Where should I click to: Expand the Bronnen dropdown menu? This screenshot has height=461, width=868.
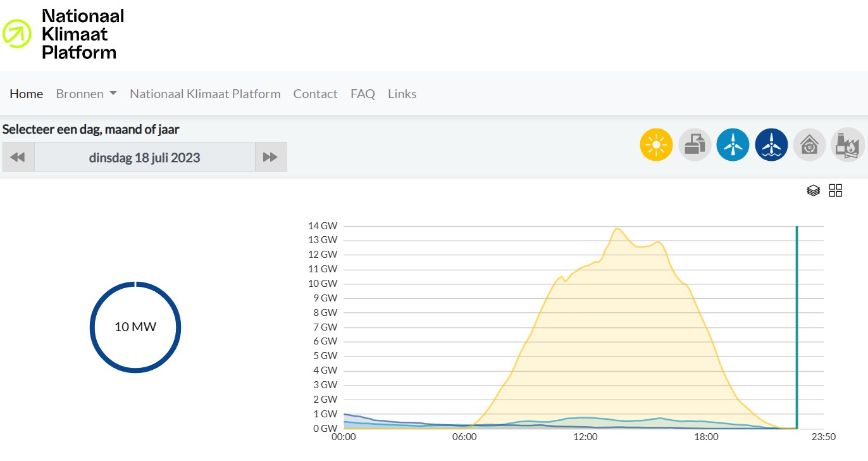click(x=86, y=94)
